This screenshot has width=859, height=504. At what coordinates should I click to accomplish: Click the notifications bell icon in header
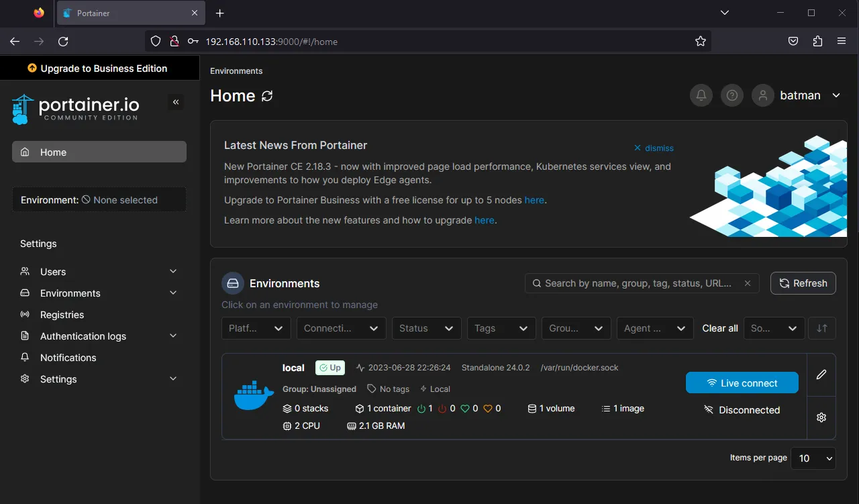[x=701, y=95]
